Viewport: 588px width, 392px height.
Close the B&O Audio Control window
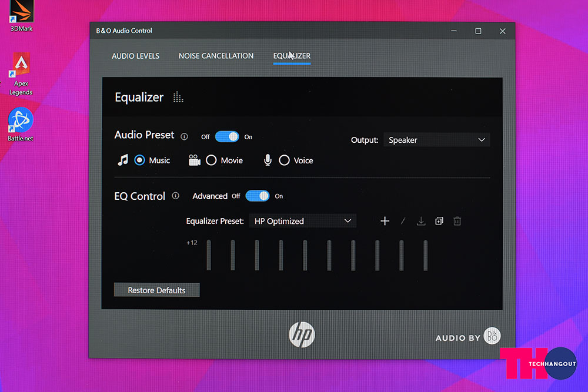pos(503,31)
